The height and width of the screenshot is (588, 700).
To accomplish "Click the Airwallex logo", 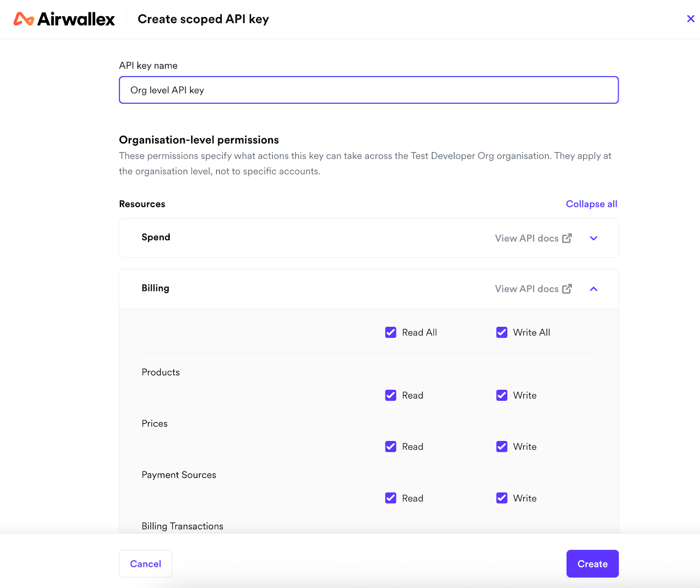I will [64, 19].
